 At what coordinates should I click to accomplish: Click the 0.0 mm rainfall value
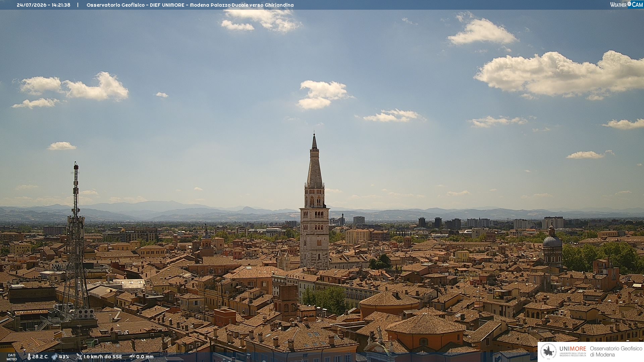[x=145, y=357]
